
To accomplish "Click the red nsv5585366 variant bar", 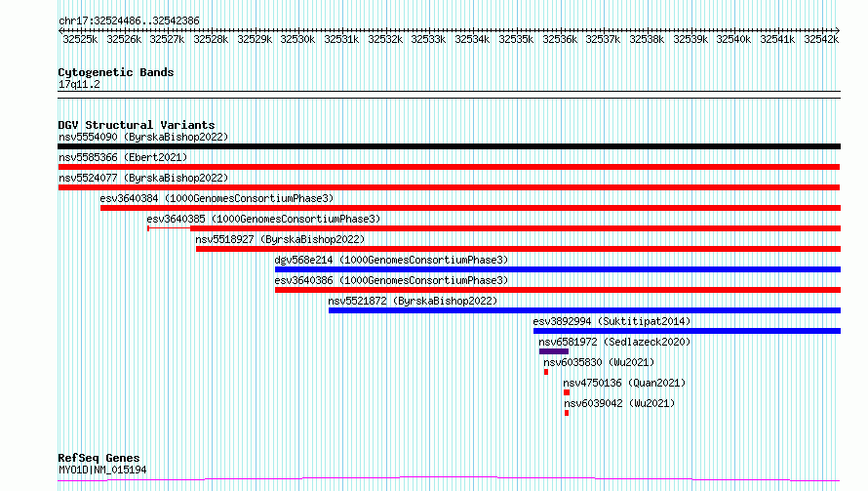I will (x=449, y=167).
